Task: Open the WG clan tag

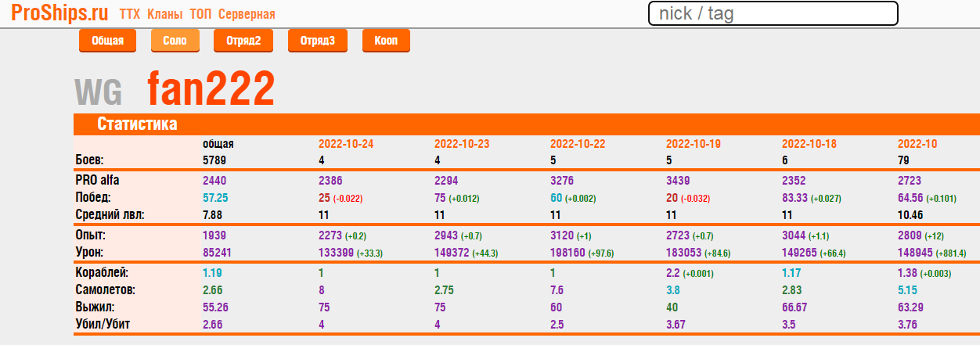Action: tap(99, 92)
